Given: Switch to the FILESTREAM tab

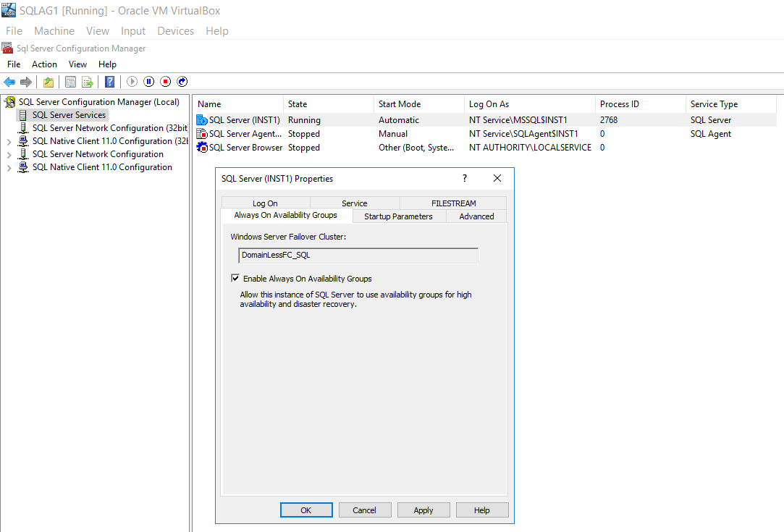Looking at the screenshot, I should (453, 203).
